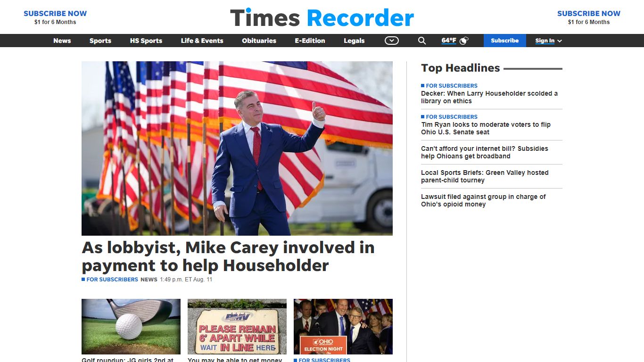View 64°F weather forecast
The width and height of the screenshot is (644, 362).
[449, 41]
